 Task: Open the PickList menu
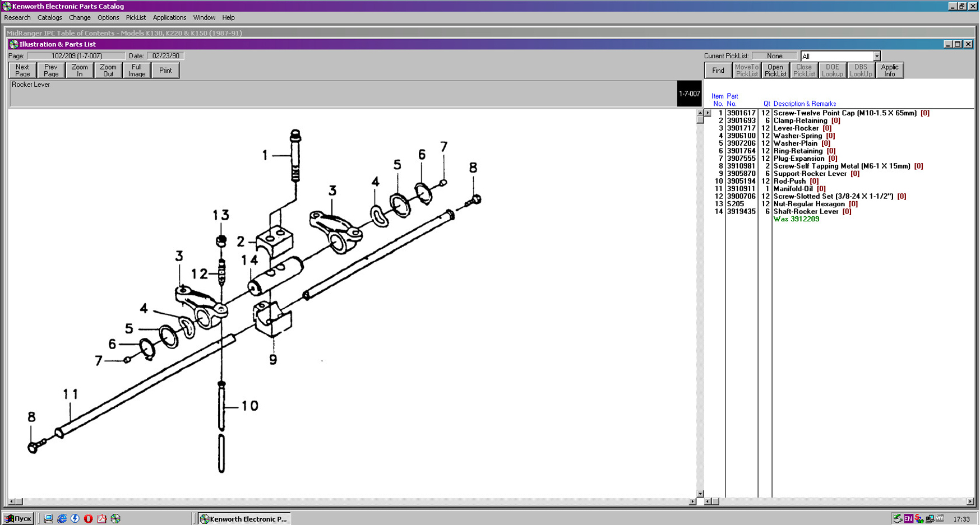pyautogui.click(x=136, y=18)
